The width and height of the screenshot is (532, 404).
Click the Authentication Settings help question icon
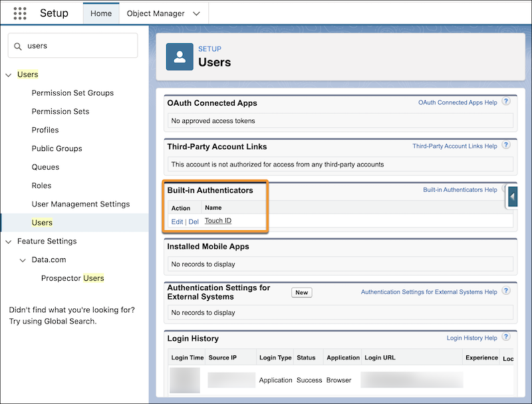(x=506, y=291)
